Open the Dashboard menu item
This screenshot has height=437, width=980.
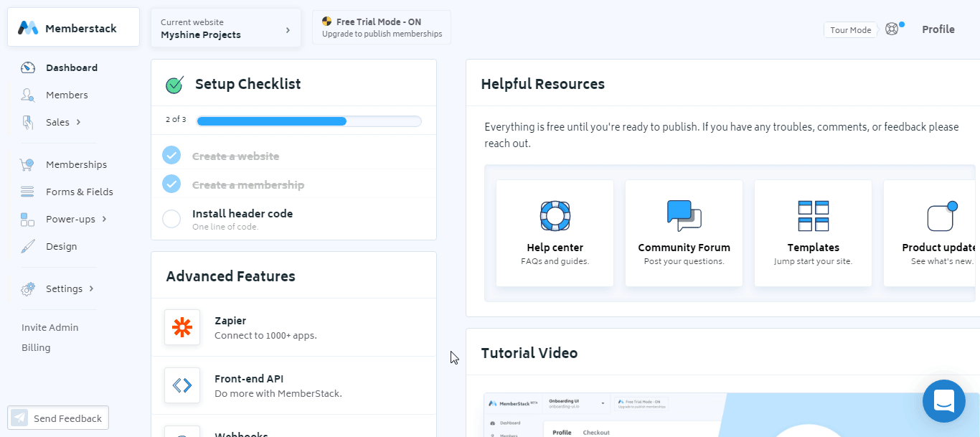[x=72, y=67]
